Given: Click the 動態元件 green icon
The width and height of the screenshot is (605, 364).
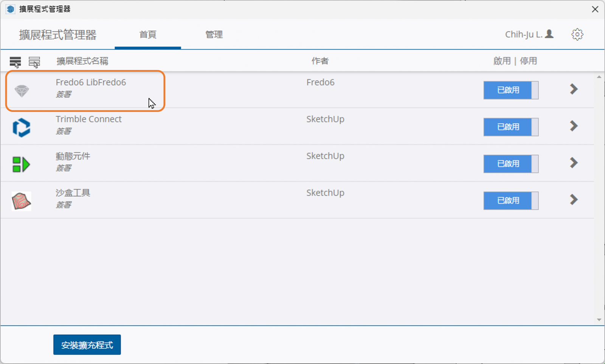Looking at the screenshot, I should 21,164.
